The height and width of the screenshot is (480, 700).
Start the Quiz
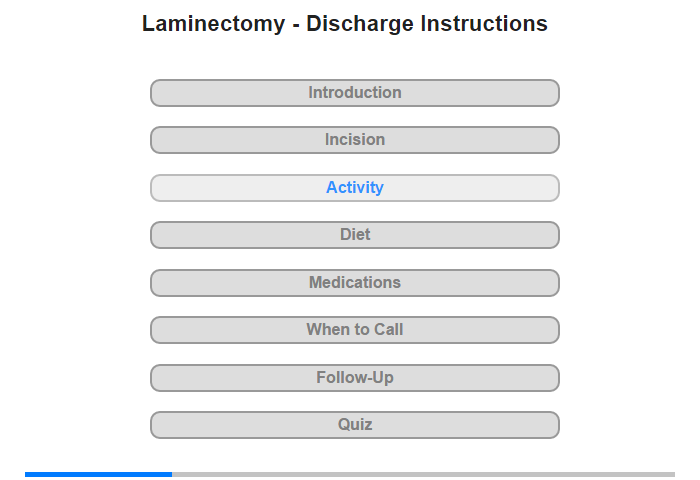tap(354, 425)
